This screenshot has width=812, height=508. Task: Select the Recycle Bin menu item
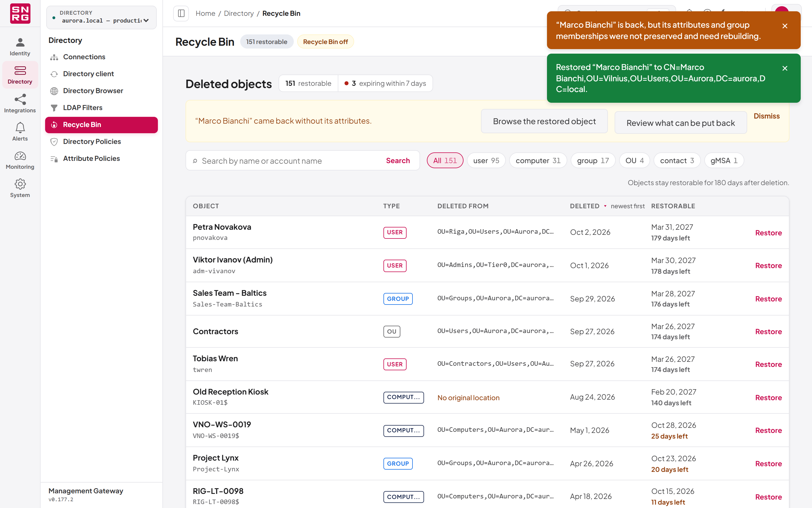coord(101,125)
